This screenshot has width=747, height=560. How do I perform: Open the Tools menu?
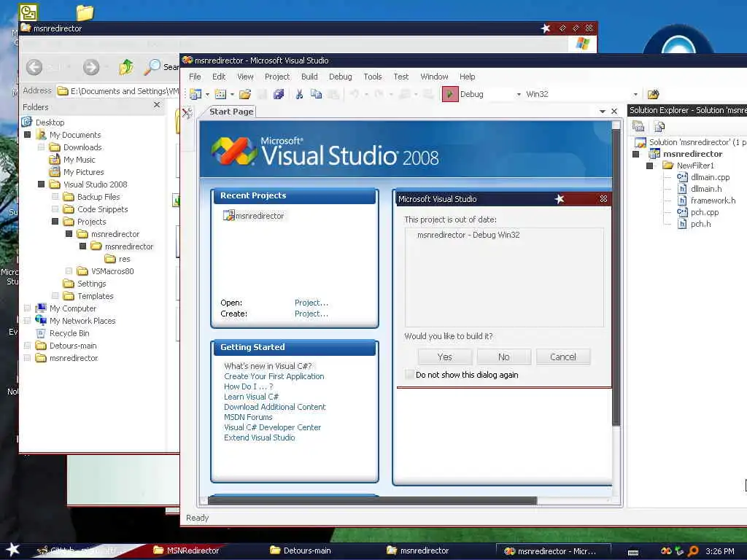[373, 77]
